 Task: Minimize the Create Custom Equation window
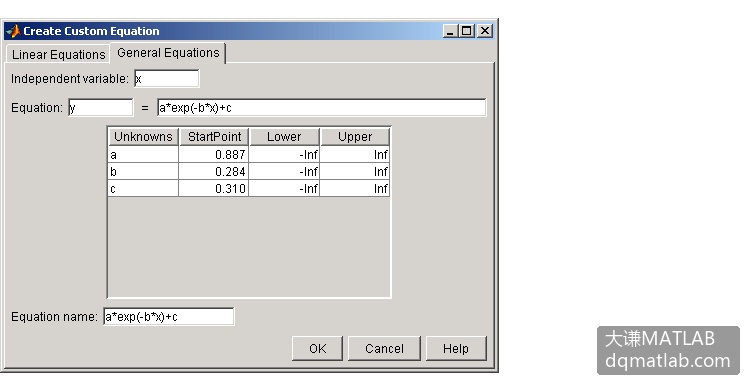450,31
